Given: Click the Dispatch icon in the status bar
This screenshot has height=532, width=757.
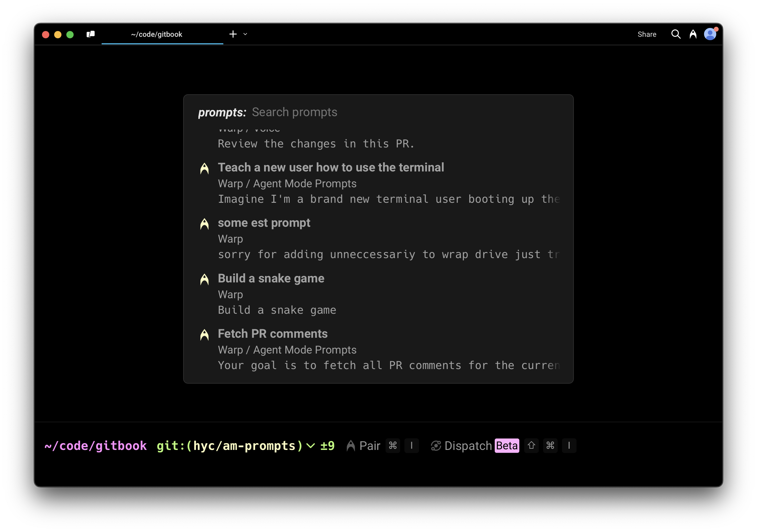Looking at the screenshot, I should click(x=436, y=445).
